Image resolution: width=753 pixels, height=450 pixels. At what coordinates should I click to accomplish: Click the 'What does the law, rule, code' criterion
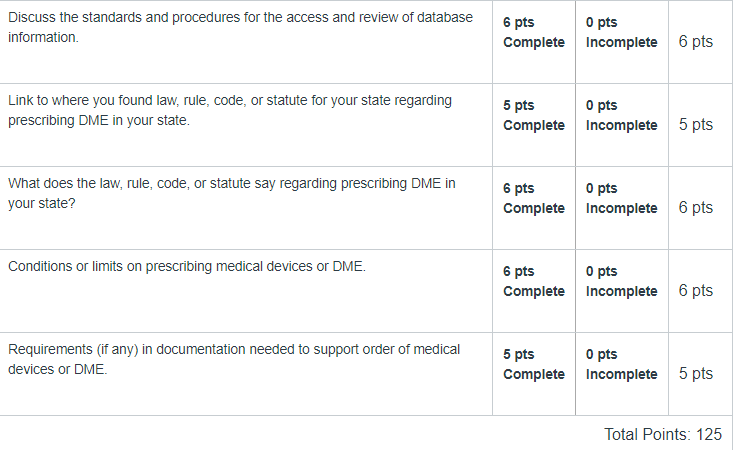[x=231, y=193]
